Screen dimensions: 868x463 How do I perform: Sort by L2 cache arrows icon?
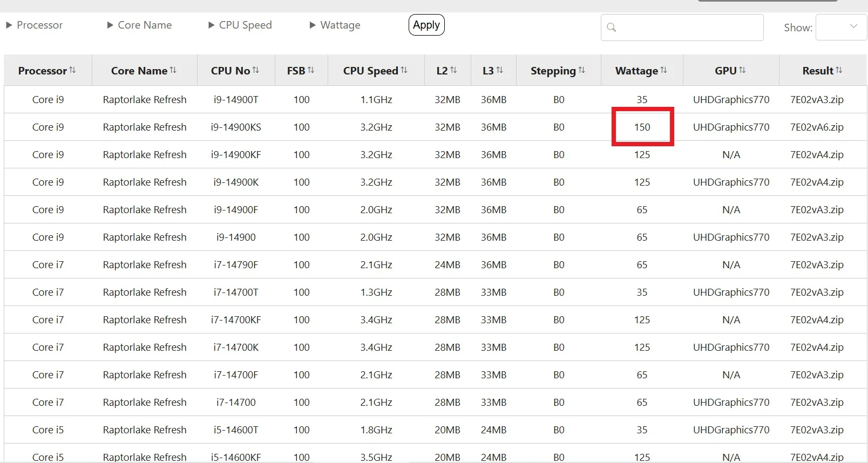(453, 70)
